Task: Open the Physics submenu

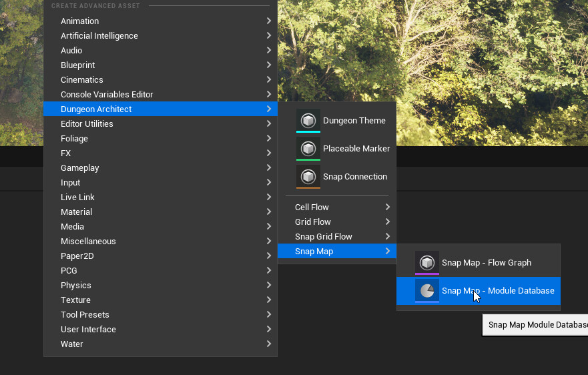Action: pos(160,285)
